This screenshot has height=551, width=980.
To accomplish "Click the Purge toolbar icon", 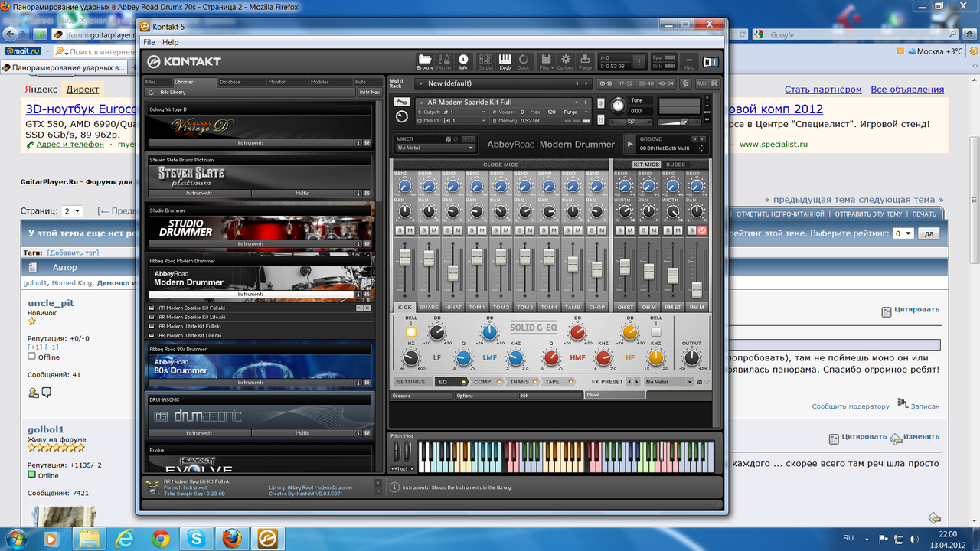I will point(585,61).
